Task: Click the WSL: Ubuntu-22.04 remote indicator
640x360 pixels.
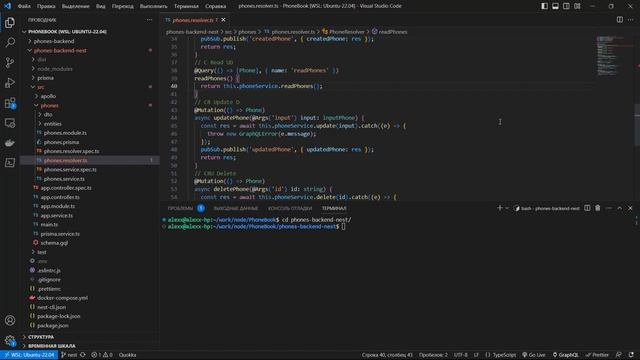Action: point(29,355)
